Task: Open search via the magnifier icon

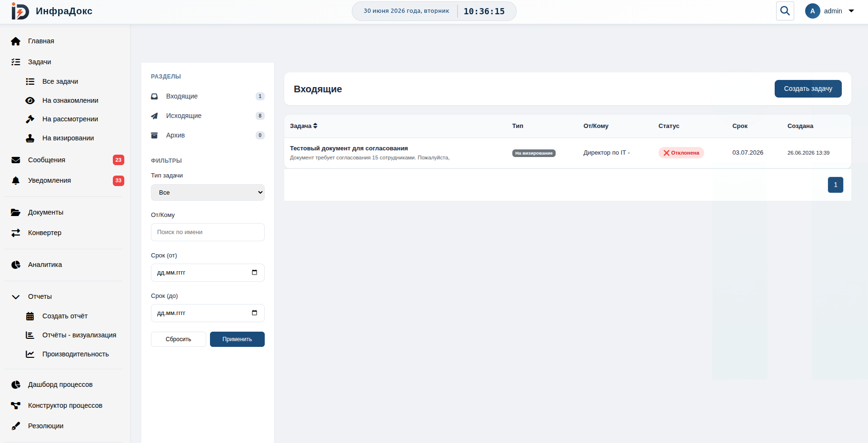Action: point(785,10)
